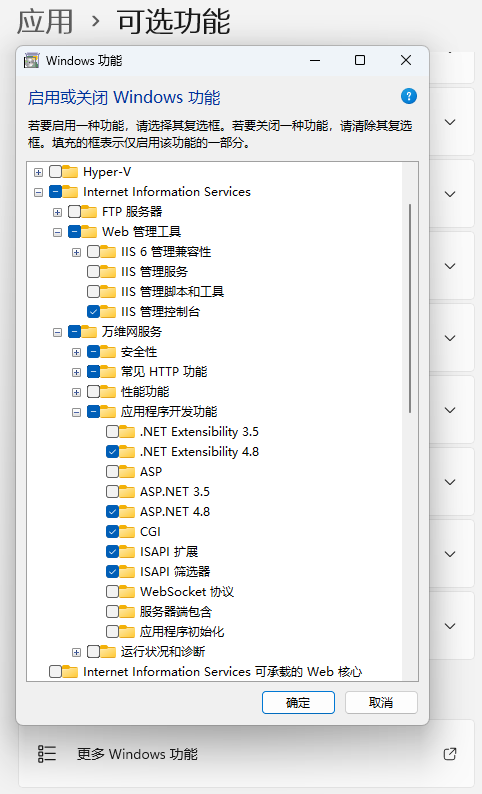
Task: Open 更多 Windows 功能 link
Action: click(247, 754)
